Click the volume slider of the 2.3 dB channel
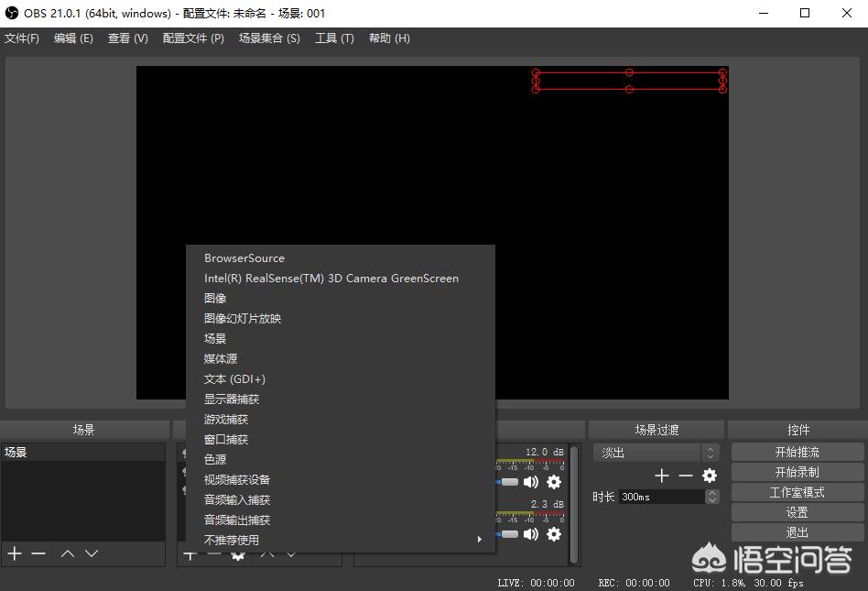 point(507,534)
